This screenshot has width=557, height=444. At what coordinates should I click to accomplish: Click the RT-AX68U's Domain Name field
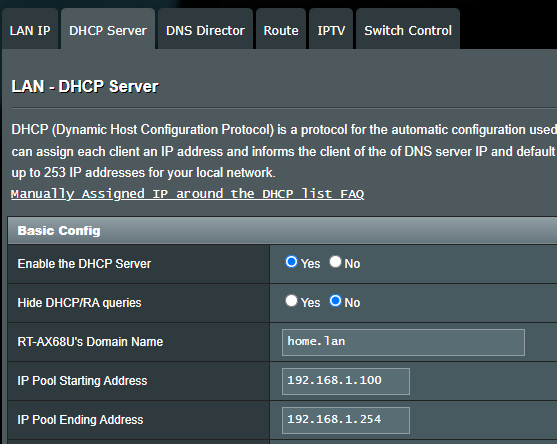click(x=403, y=342)
